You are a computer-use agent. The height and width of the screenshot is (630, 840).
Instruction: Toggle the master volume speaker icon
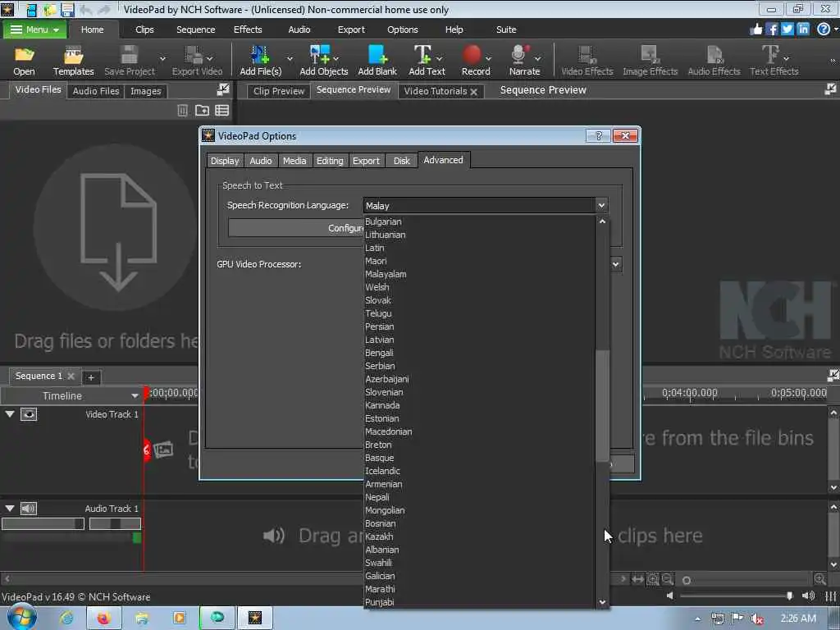[x=808, y=596]
